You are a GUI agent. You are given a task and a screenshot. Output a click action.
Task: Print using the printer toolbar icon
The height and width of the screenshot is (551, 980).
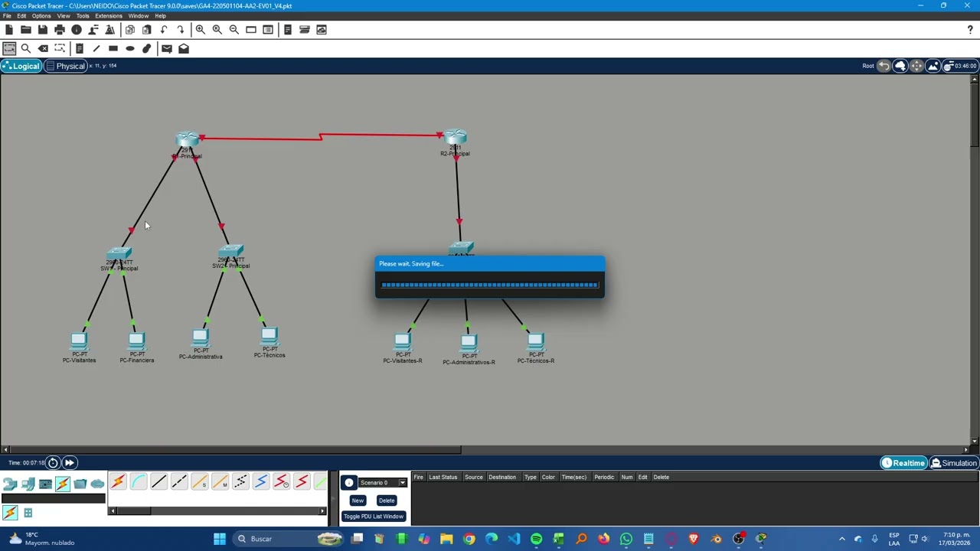coord(59,30)
